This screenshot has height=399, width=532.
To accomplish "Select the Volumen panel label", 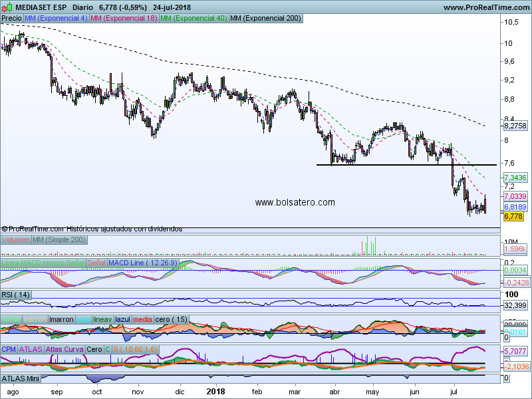I will pyautogui.click(x=16, y=239).
